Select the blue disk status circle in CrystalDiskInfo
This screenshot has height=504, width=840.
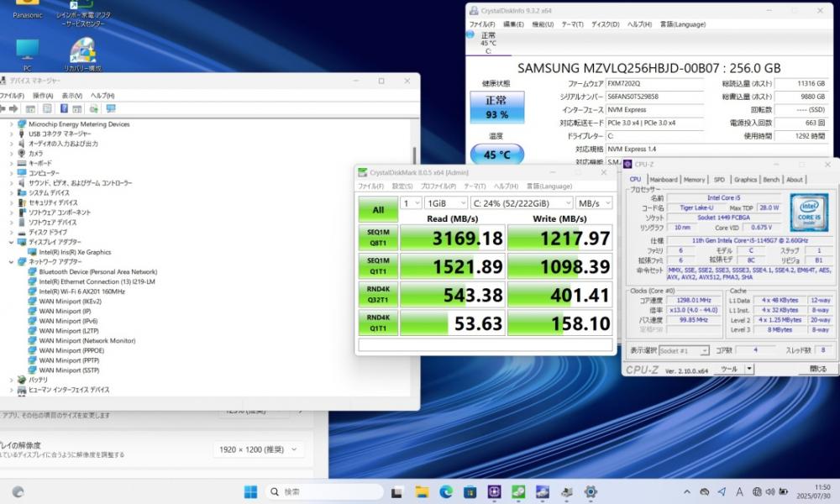tap(470, 34)
